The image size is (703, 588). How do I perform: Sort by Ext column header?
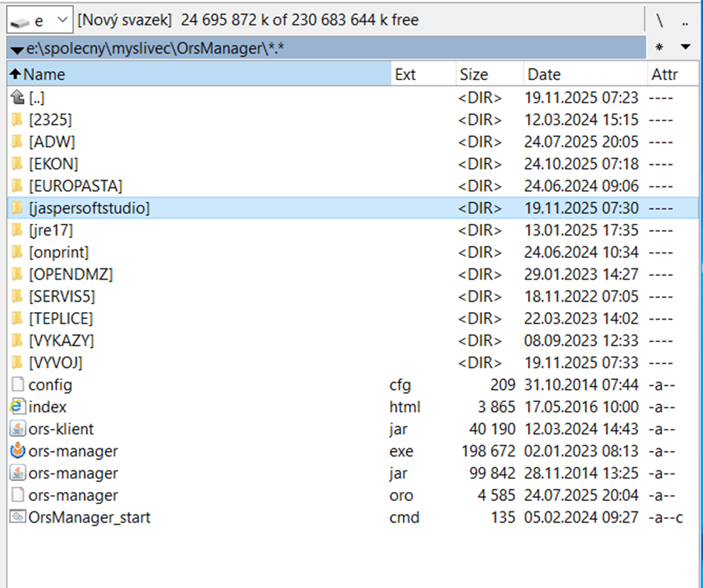click(405, 74)
